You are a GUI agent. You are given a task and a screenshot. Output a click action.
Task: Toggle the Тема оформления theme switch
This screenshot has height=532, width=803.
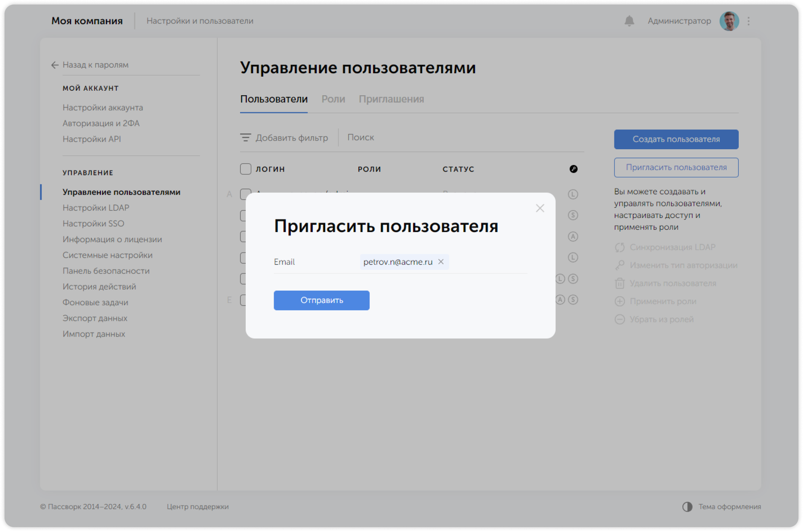(687, 507)
